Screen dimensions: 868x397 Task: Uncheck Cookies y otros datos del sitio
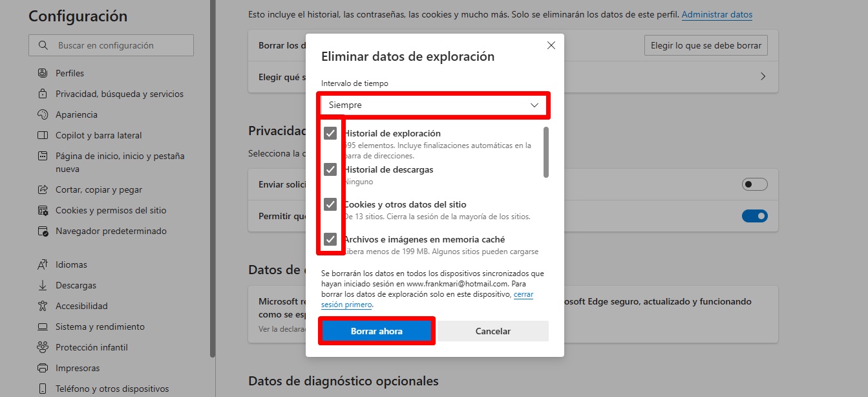click(x=330, y=204)
